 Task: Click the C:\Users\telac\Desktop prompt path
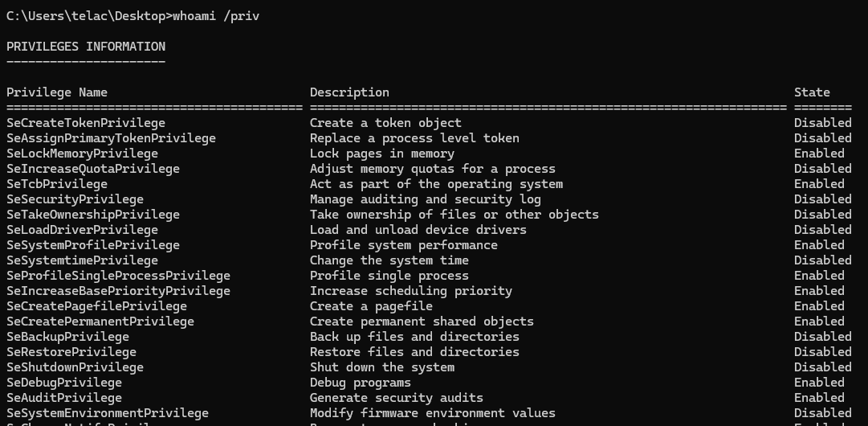pyautogui.click(x=86, y=16)
